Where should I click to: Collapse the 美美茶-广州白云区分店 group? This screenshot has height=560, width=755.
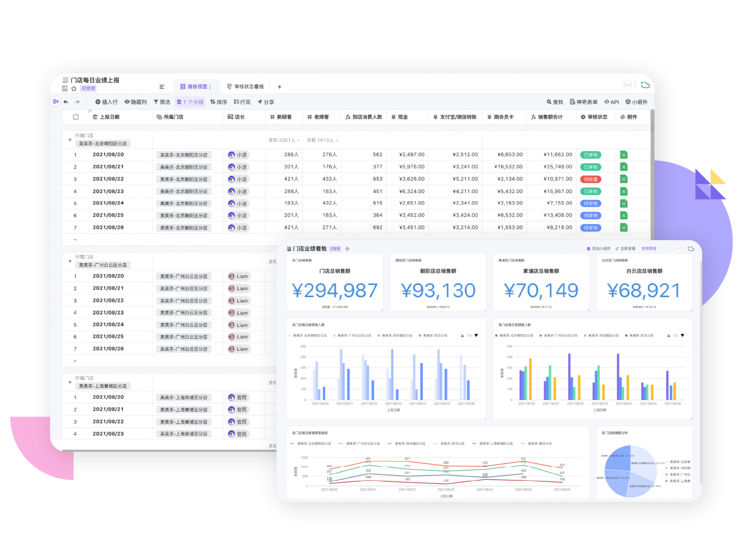point(70,261)
